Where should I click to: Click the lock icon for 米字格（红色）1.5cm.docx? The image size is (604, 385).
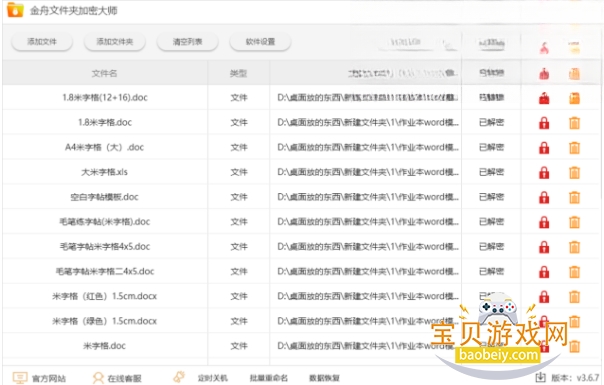(544, 297)
